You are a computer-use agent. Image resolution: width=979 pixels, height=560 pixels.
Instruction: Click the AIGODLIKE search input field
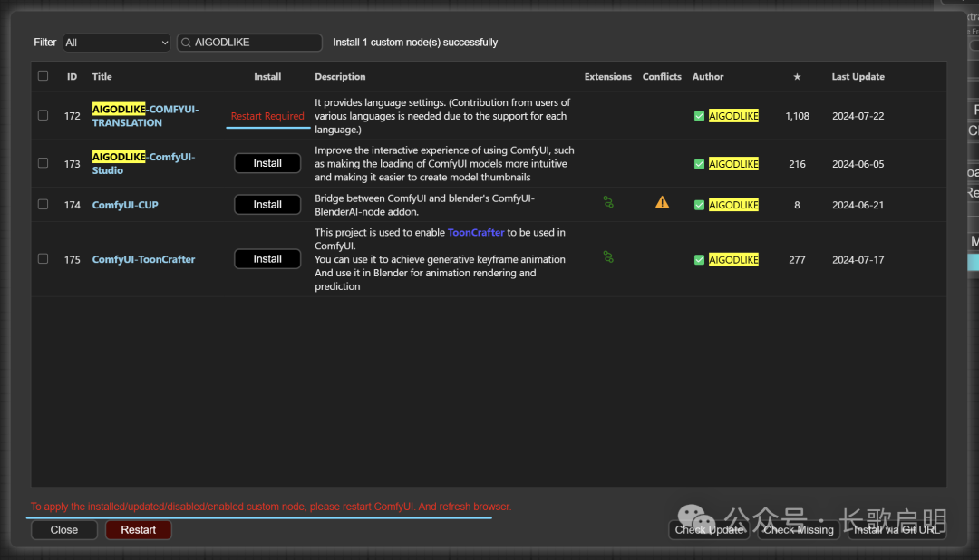[250, 43]
